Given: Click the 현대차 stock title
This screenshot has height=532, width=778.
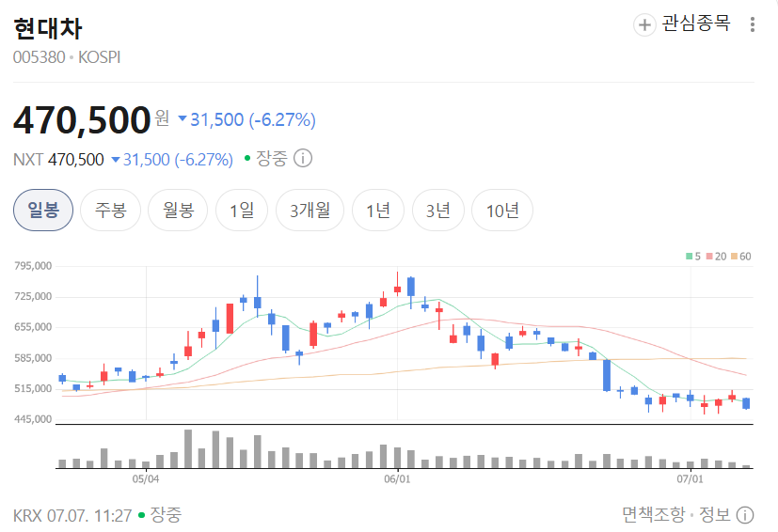Looking at the screenshot, I should pyautogui.click(x=48, y=28).
